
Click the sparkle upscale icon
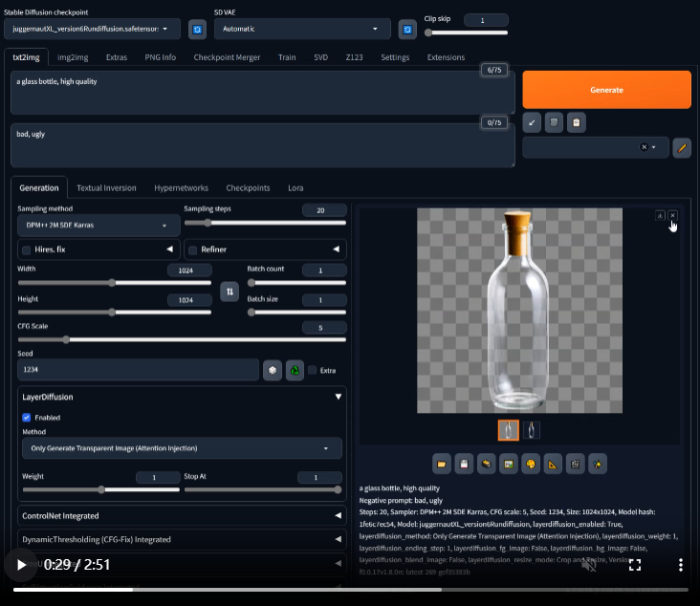[x=598, y=465]
